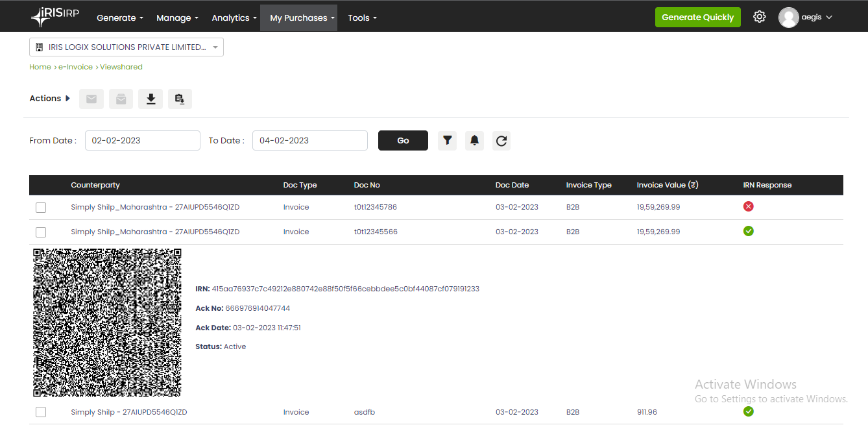Click the Doc Type column header
Viewport: 868px width, 425px height.
300,185
